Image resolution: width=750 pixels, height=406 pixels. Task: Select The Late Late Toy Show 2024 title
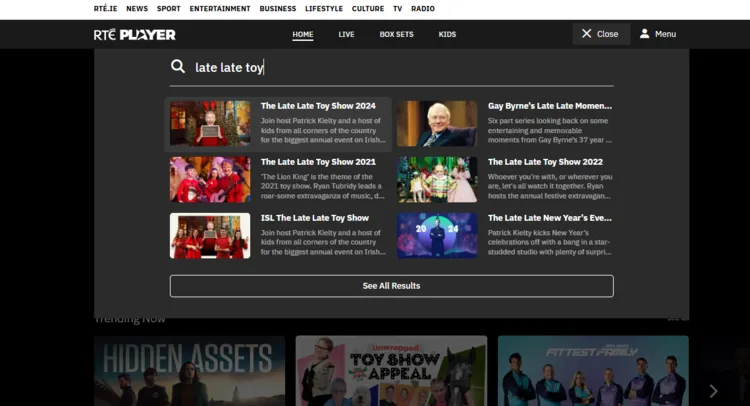[x=318, y=106]
